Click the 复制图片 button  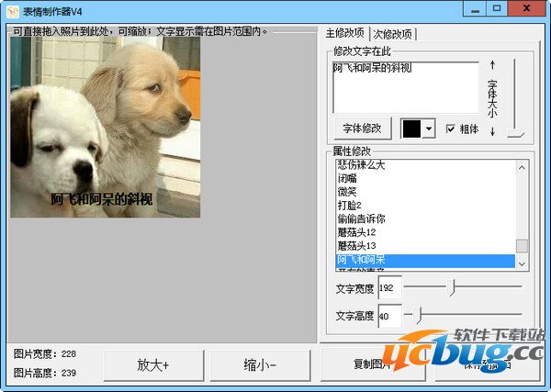point(373,364)
